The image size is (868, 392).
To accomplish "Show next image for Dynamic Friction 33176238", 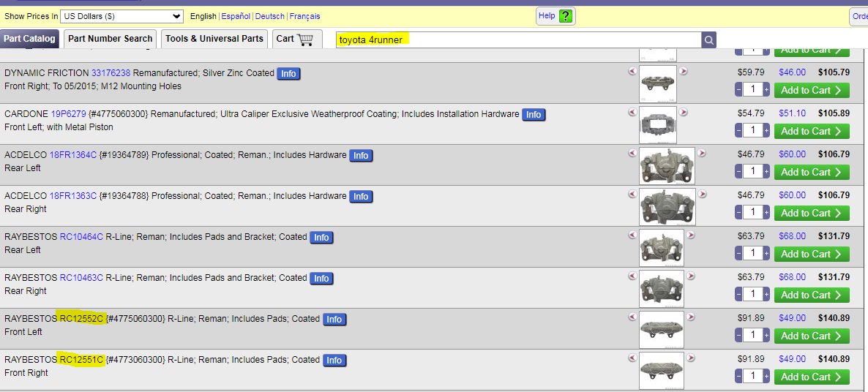I will 683,71.
